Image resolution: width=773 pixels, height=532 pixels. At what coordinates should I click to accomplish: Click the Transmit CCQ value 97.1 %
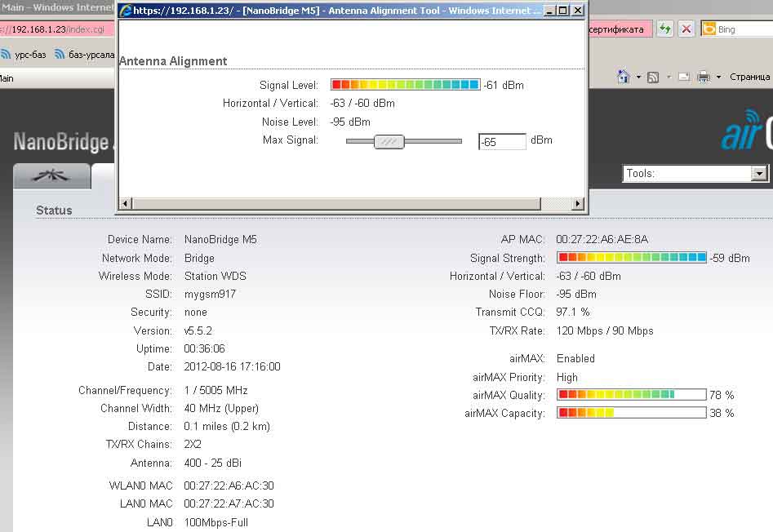tap(573, 312)
